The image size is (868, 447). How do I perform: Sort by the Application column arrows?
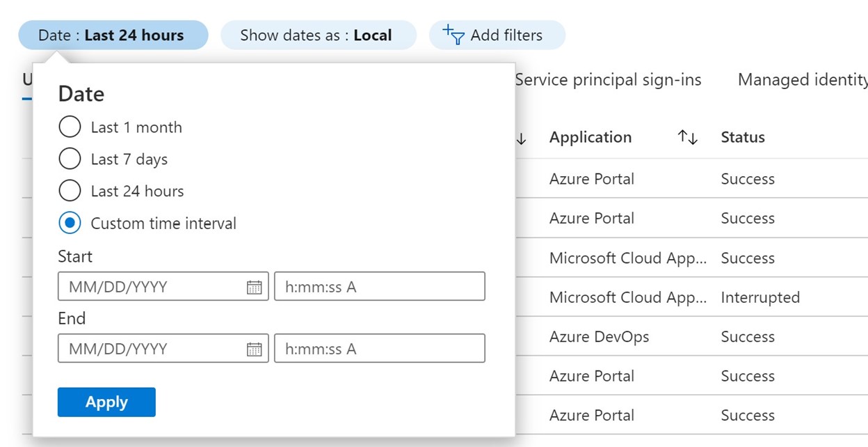tap(687, 137)
